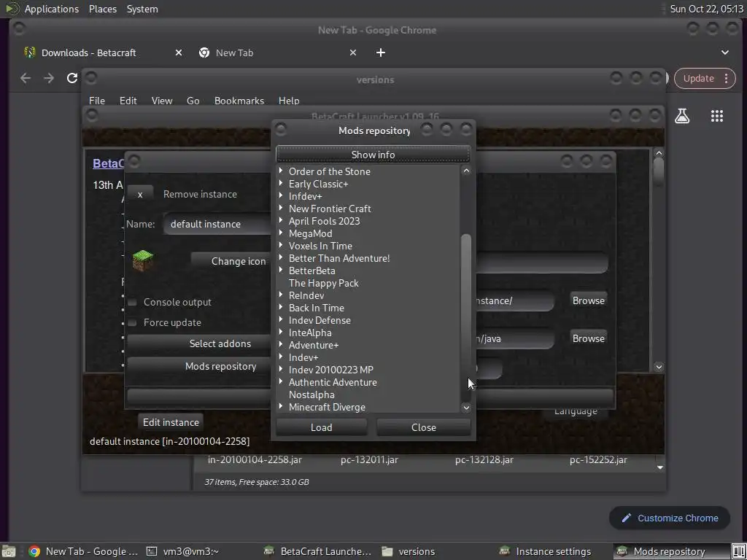
Task: Click the mods list scroll down arrow
Action: 466,407
